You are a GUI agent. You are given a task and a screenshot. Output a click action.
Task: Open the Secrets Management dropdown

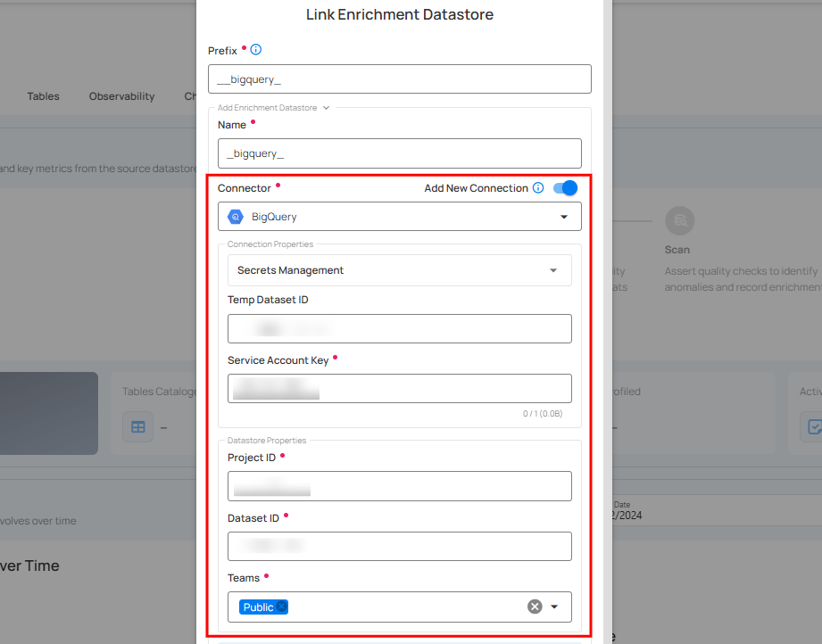tap(555, 269)
